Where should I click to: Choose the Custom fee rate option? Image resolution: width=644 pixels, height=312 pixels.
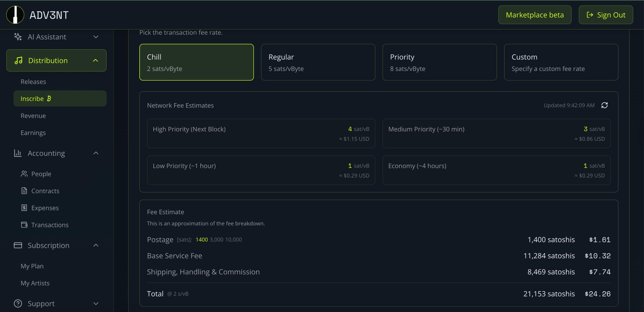pyautogui.click(x=561, y=62)
